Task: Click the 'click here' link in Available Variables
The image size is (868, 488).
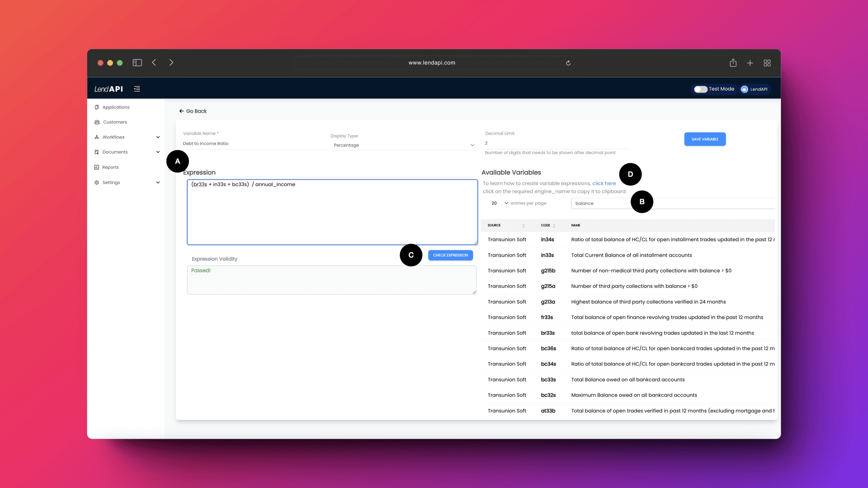Action: coord(604,183)
